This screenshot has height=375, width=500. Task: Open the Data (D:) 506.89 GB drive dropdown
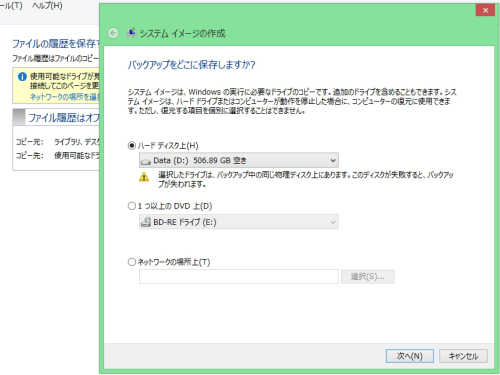click(x=239, y=160)
